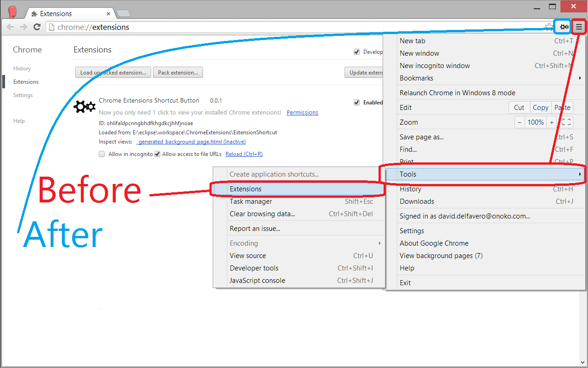Click the Copy button in Edit row
Image resolution: width=588 pixels, height=368 pixels.
click(541, 108)
